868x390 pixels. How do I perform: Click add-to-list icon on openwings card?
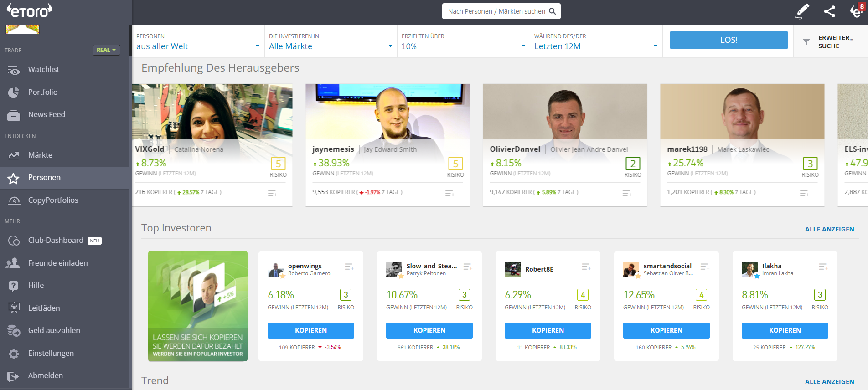[x=349, y=267]
